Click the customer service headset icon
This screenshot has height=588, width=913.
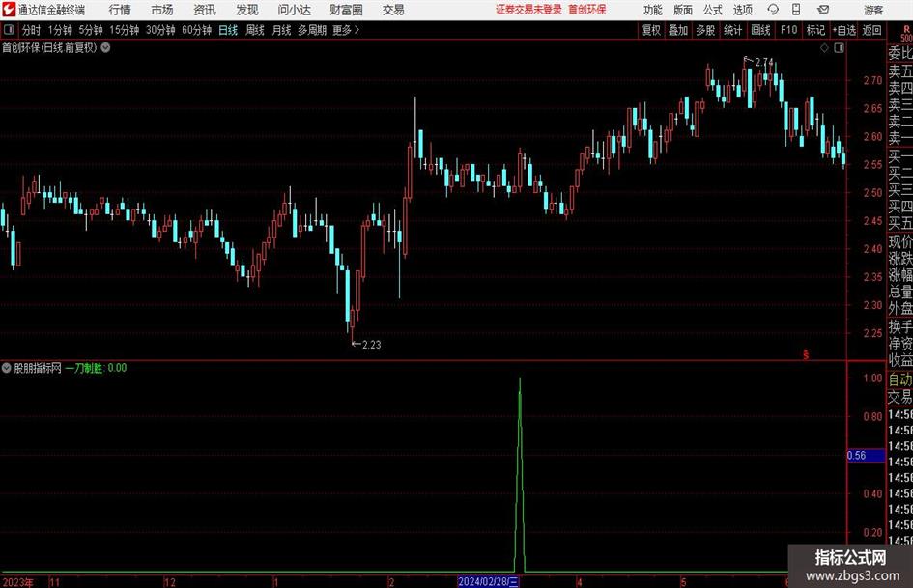coord(773,10)
